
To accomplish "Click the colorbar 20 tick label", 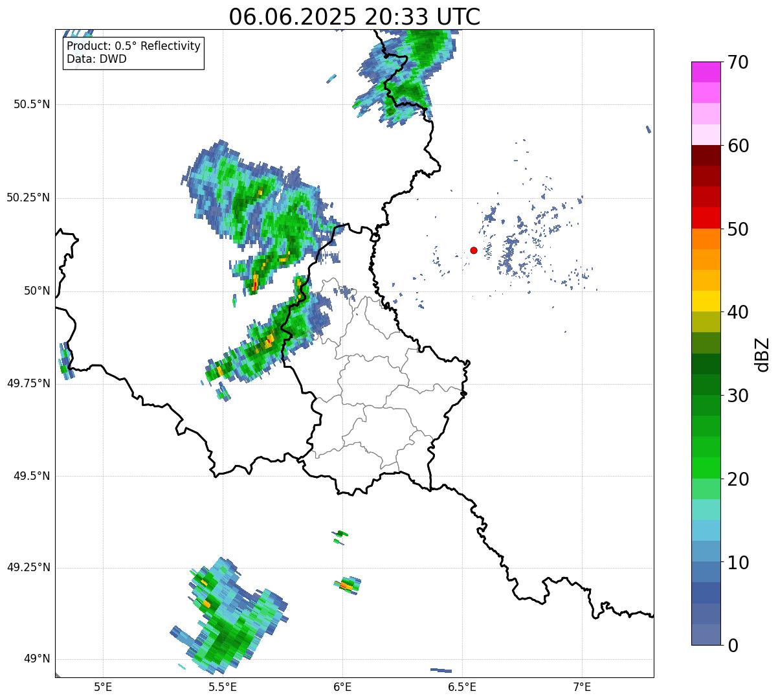I will (738, 479).
